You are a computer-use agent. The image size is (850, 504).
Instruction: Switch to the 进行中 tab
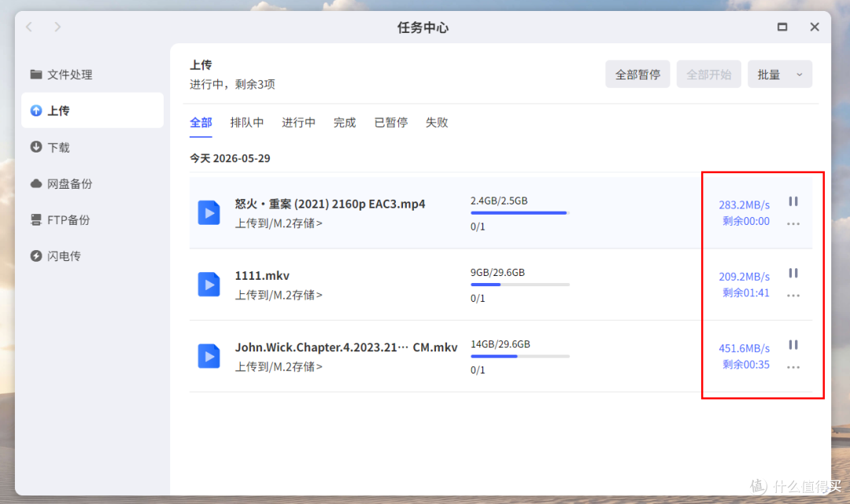coord(298,123)
